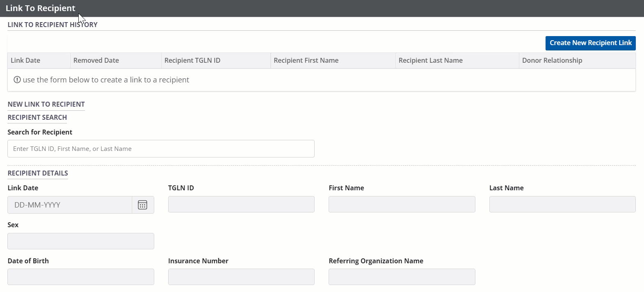Click the Last Name field
The width and height of the screenshot is (644, 292).
[562, 204]
